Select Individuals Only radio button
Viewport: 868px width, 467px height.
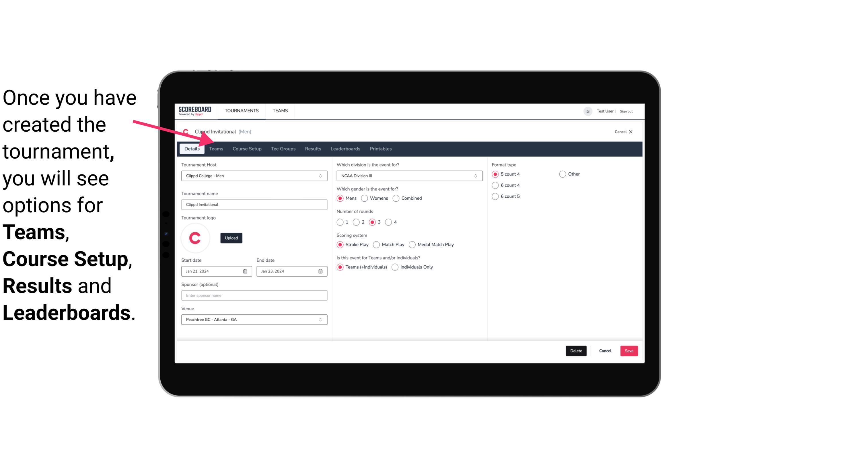coord(396,267)
